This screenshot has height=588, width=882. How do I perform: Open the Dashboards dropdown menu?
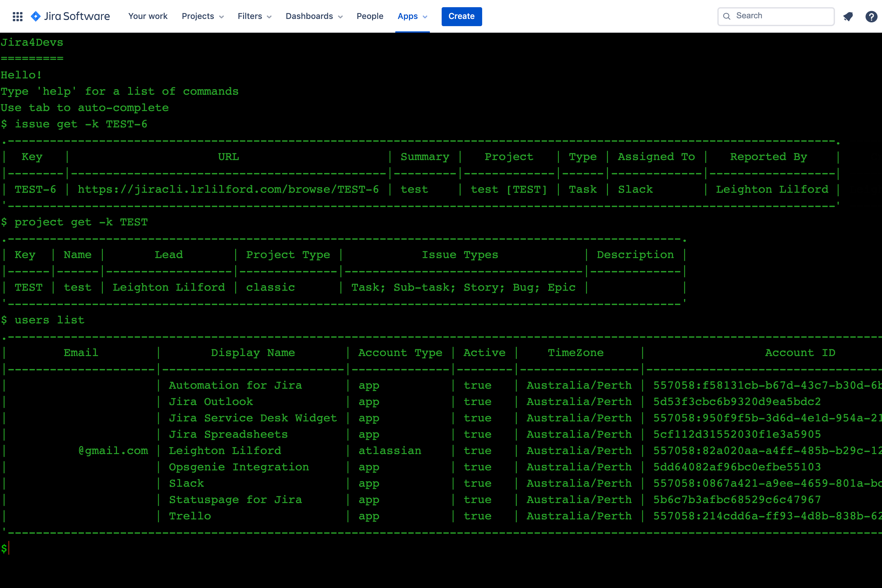tap(314, 16)
